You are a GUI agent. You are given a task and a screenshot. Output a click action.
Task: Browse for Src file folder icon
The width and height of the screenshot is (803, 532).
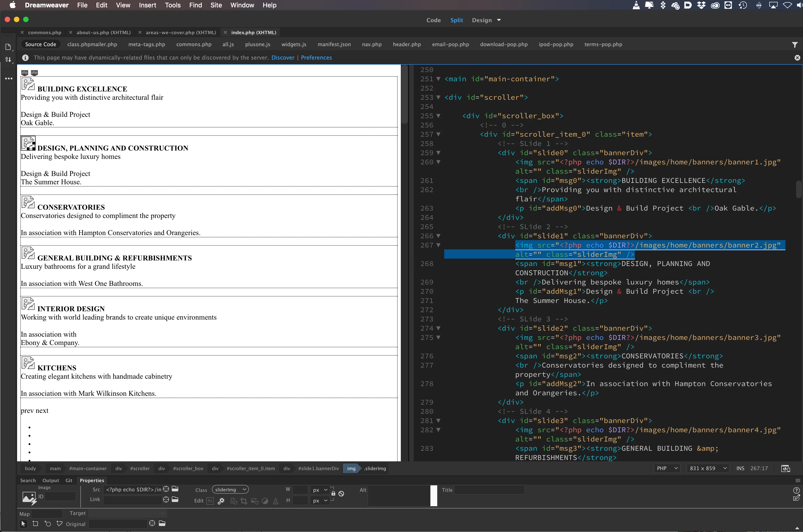coord(175,489)
